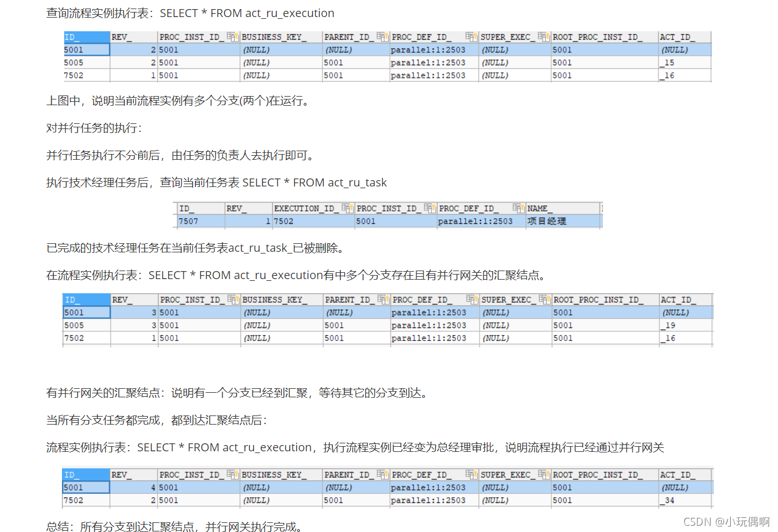Click the summary line starting '总结'
Screen dimensions: 778x532
174,527
